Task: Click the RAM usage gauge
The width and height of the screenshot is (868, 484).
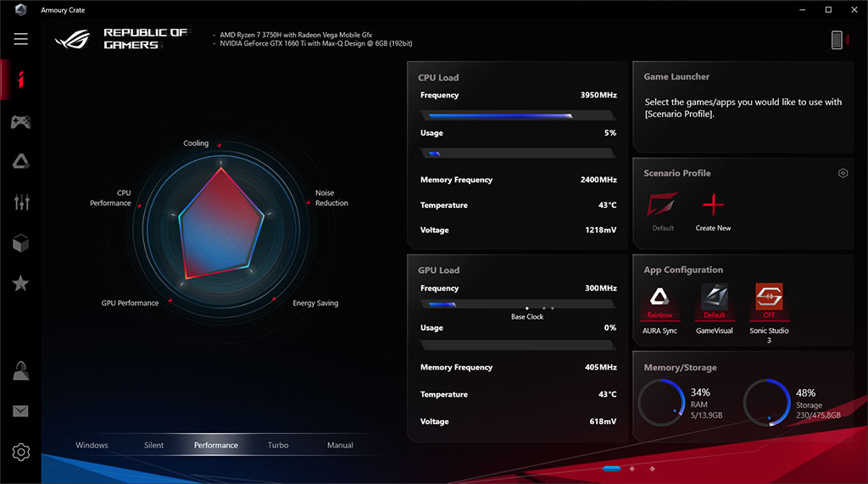Action: coord(662,403)
